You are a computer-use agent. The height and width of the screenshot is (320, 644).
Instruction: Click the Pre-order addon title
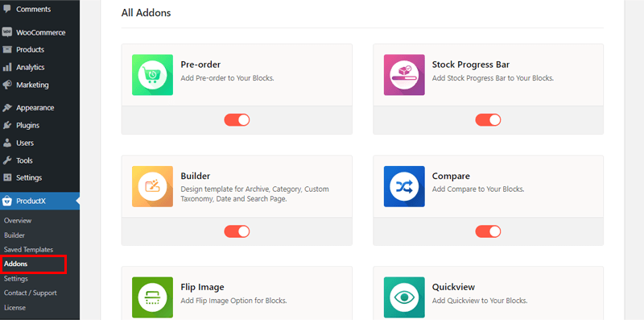coord(200,64)
